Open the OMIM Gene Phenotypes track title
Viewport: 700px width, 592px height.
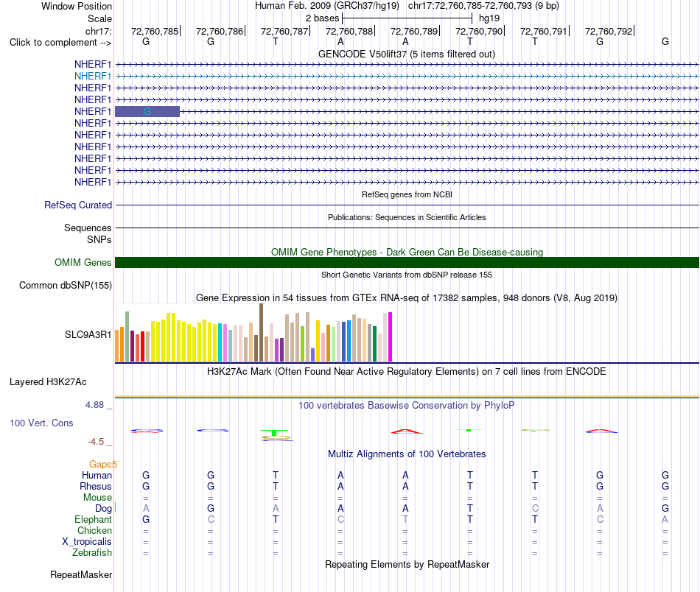point(407,252)
